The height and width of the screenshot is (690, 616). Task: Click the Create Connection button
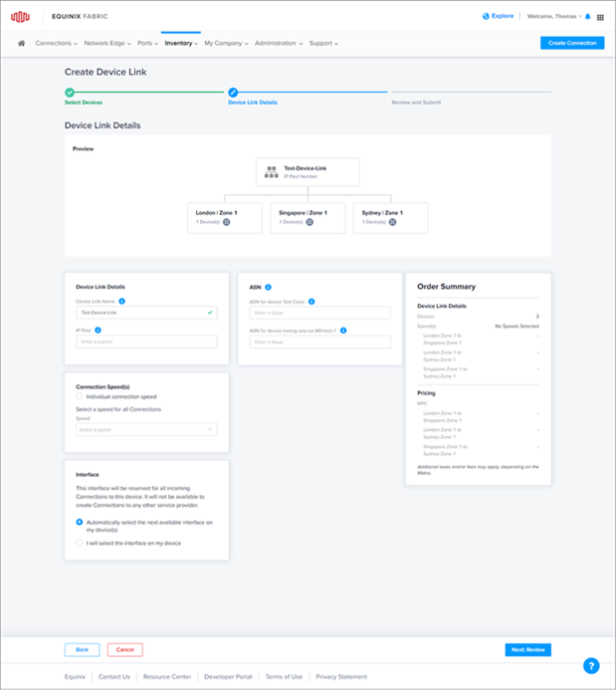coord(572,43)
